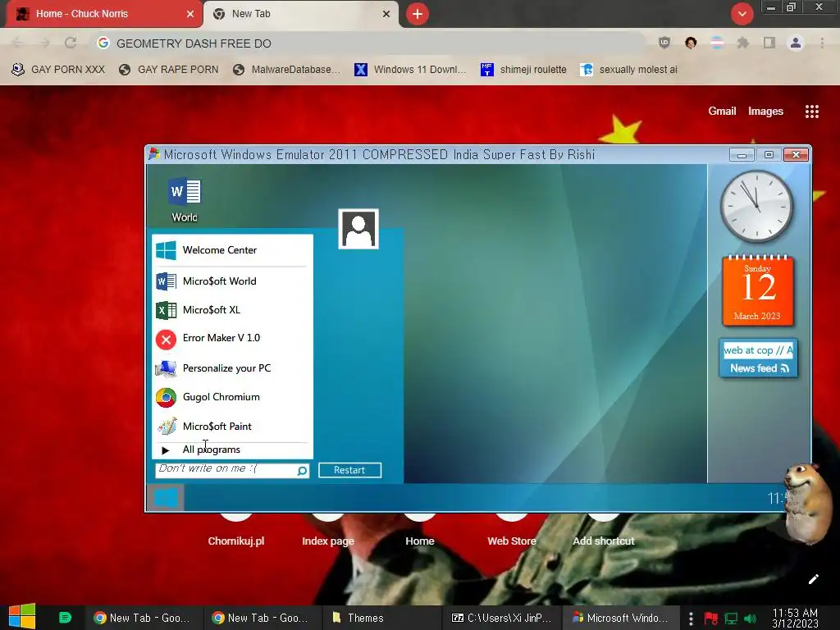Click the Restart button in the emulator

coord(349,470)
